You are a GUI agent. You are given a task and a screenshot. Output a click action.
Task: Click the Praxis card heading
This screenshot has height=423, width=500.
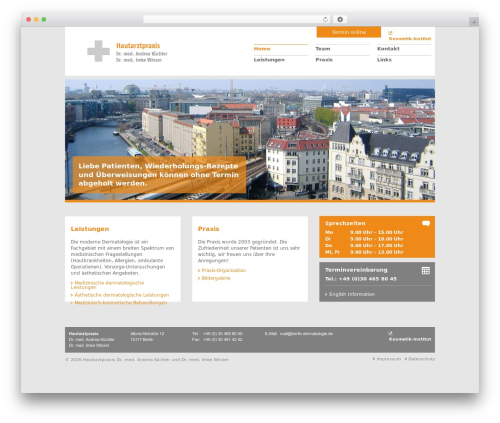point(208,229)
